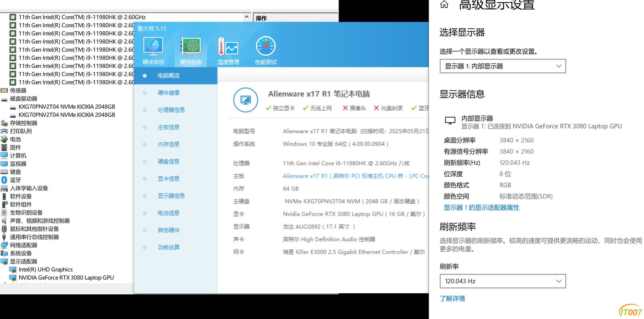Open 温度管理 temperature management
The image size is (644, 319).
click(228, 50)
